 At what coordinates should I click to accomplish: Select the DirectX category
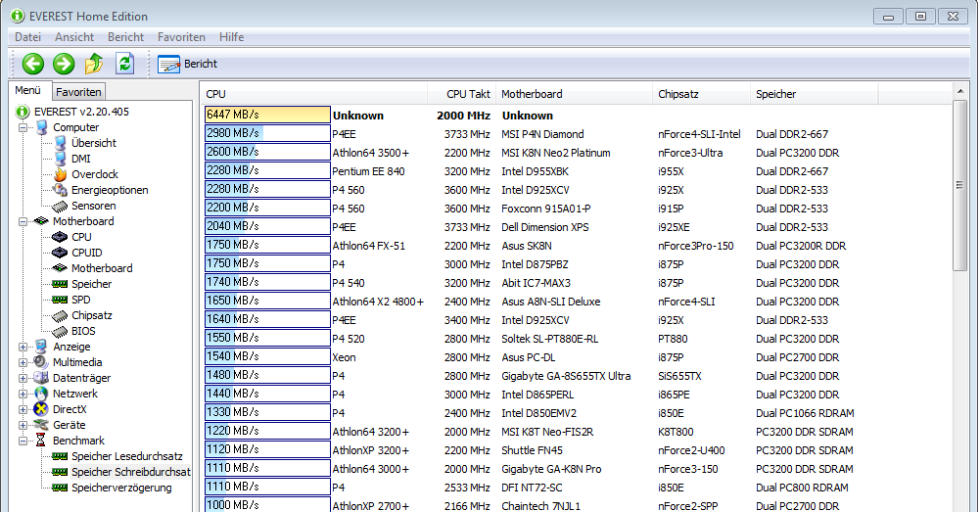pos(70,409)
